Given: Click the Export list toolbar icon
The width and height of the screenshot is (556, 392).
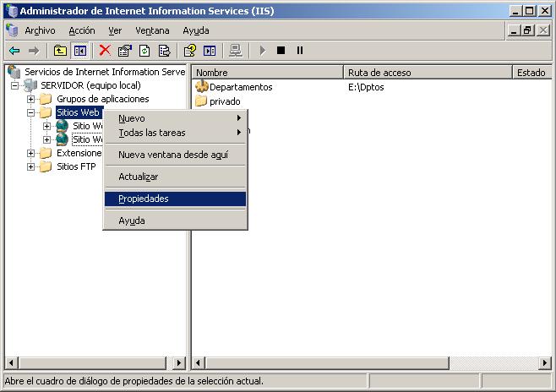Looking at the screenshot, I should pyautogui.click(x=164, y=51).
